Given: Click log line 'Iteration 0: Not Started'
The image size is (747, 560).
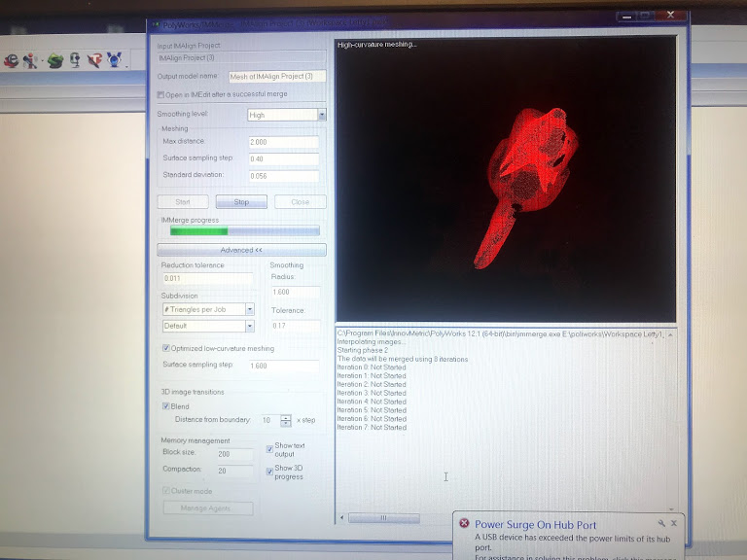Looking at the screenshot, I should (372, 367).
